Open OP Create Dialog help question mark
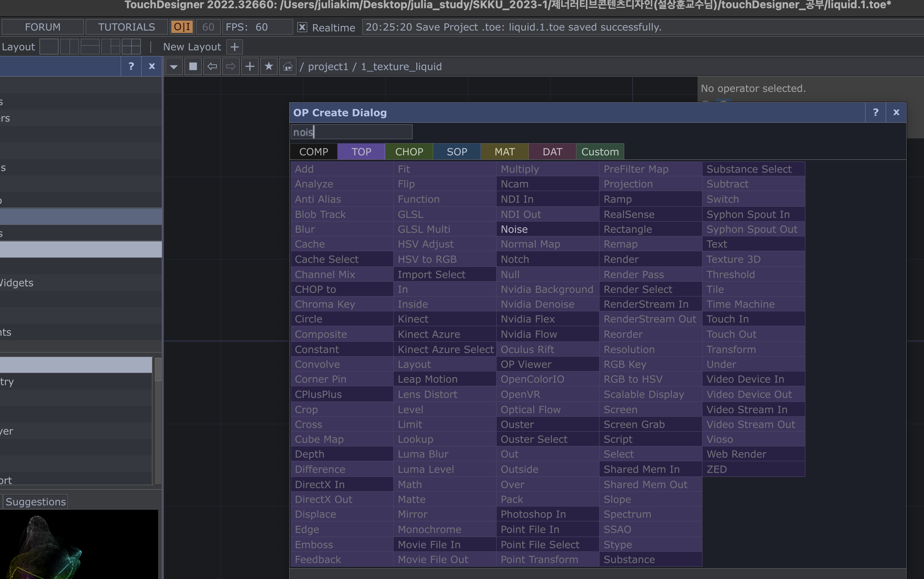 click(x=875, y=112)
